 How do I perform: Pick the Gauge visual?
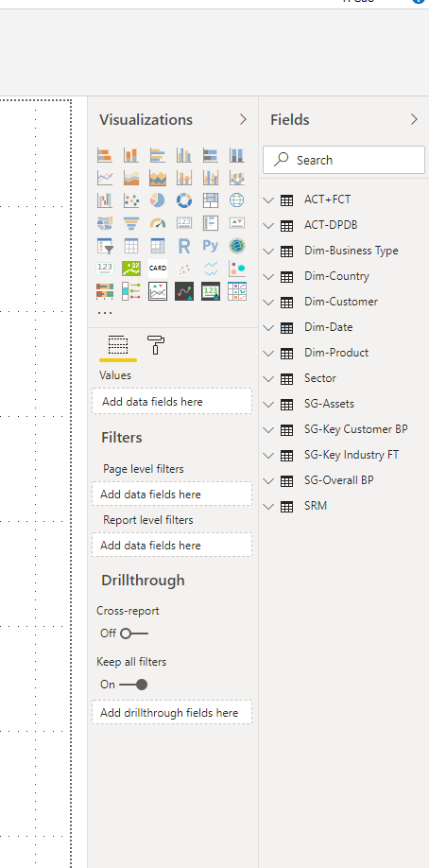click(x=158, y=223)
